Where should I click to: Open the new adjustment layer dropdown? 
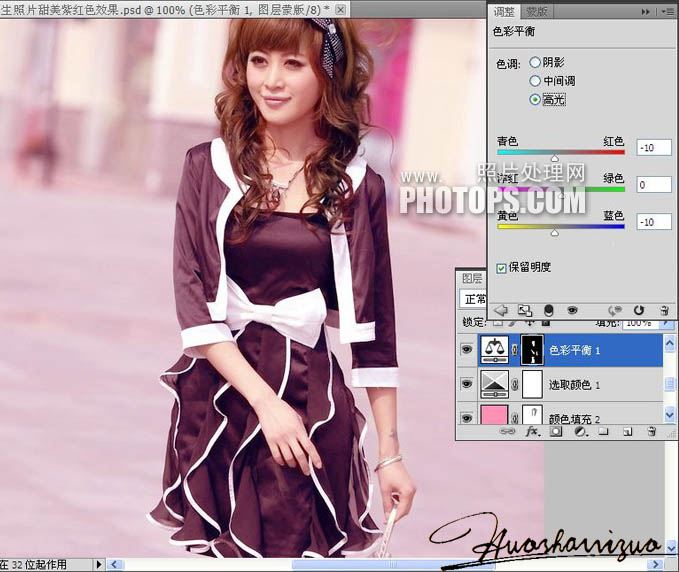click(x=580, y=432)
